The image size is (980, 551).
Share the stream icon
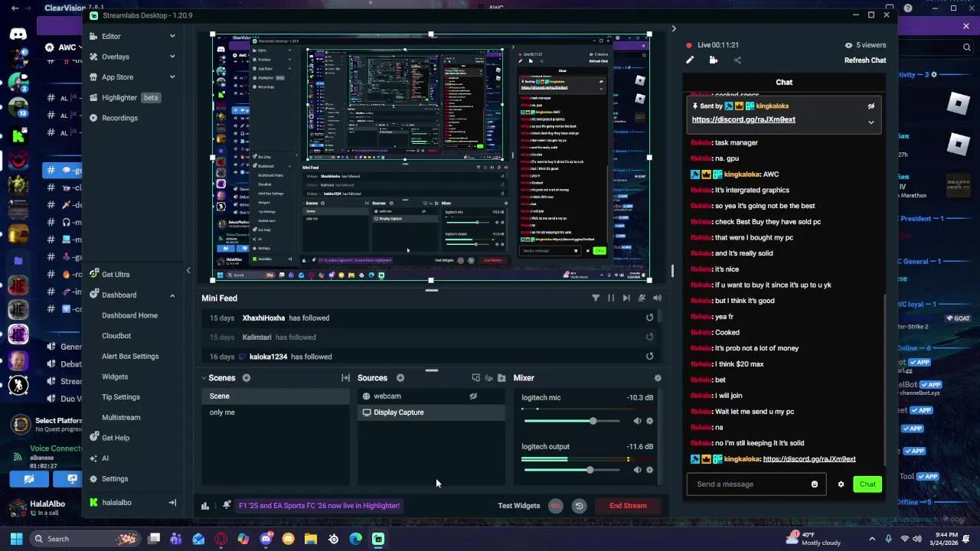click(737, 60)
